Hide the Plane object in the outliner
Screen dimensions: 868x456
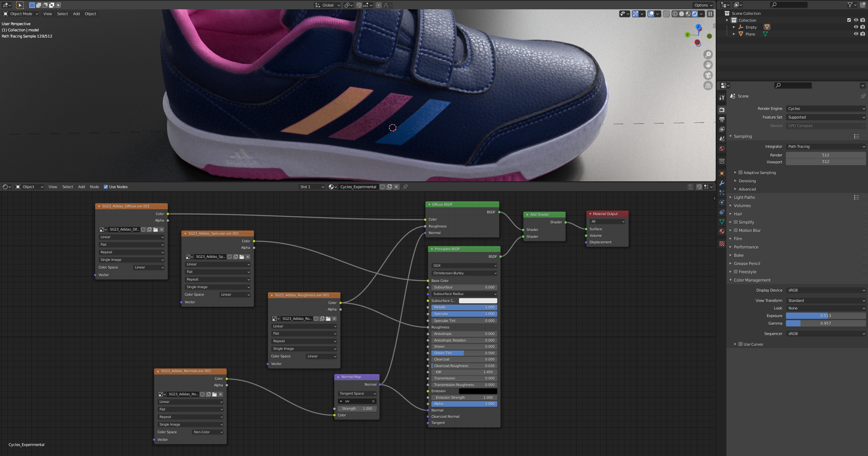point(856,34)
